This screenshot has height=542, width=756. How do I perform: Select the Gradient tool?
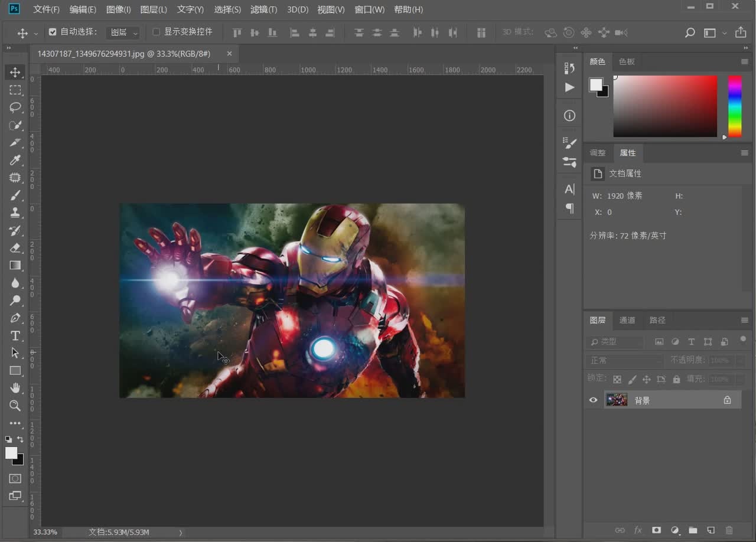click(15, 265)
